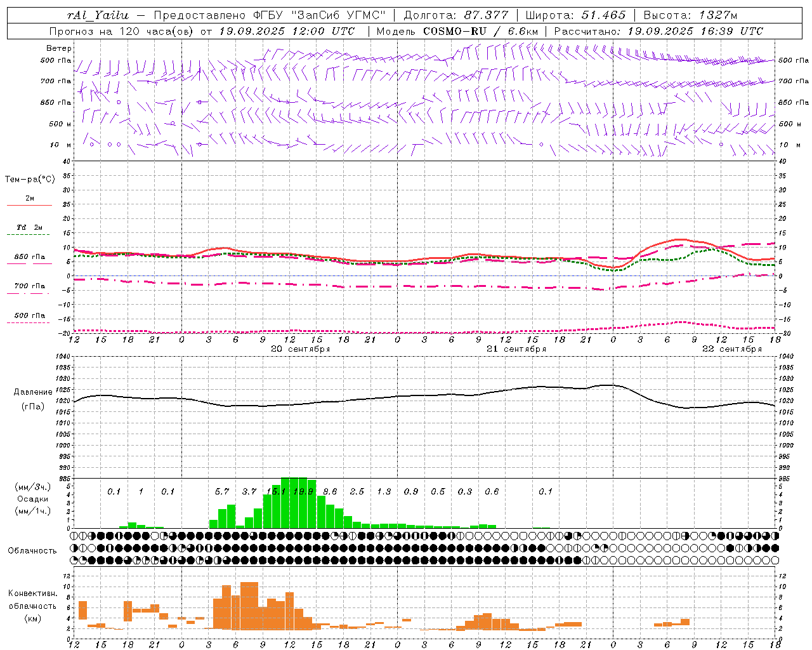Click the 22 сентября date label
The width and height of the screenshot is (812, 650).
(x=731, y=349)
